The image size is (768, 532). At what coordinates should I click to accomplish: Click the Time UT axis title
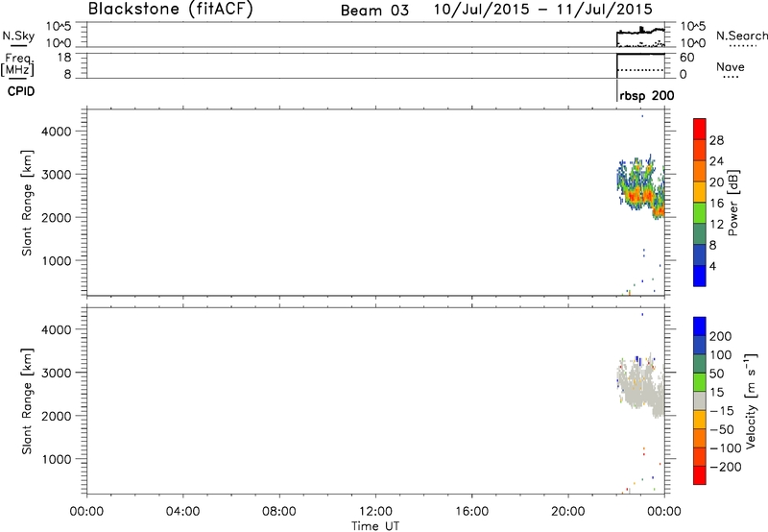[x=375, y=525]
